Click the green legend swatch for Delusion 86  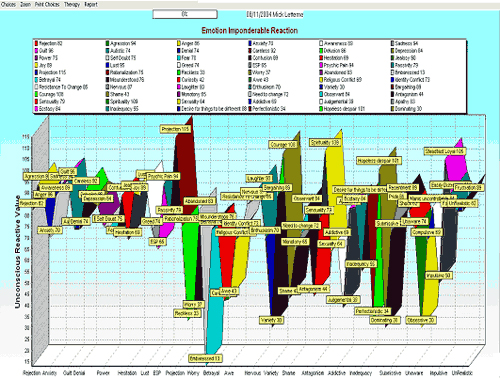pyautogui.click(x=321, y=51)
